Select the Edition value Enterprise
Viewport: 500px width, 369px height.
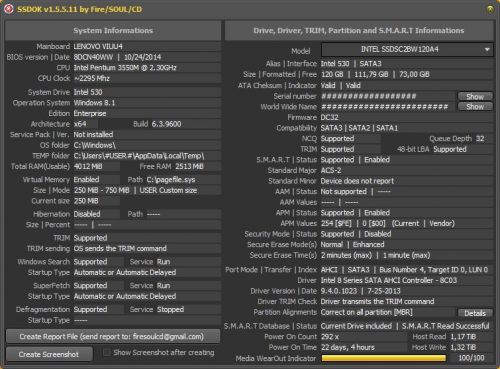(x=90, y=113)
